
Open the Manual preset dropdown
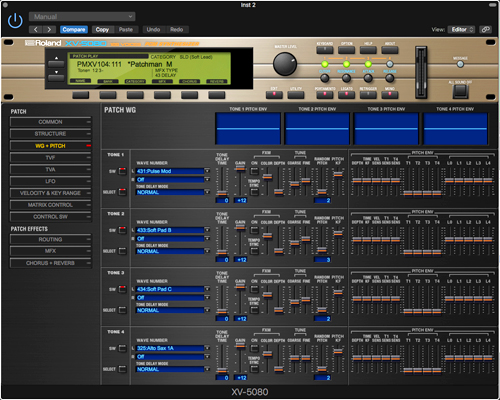click(82, 17)
